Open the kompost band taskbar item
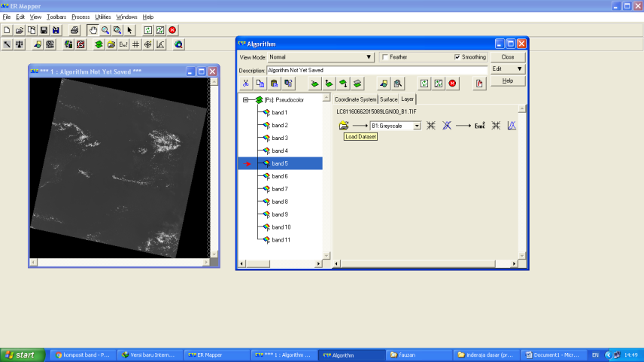This screenshot has width=644, height=362. click(x=83, y=355)
